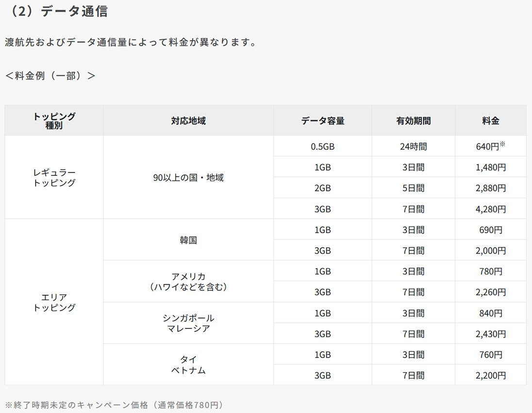Click the 2,430円 price cell
Image resolution: width=532 pixels, height=413 pixels.
pyautogui.click(x=490, y=333)
